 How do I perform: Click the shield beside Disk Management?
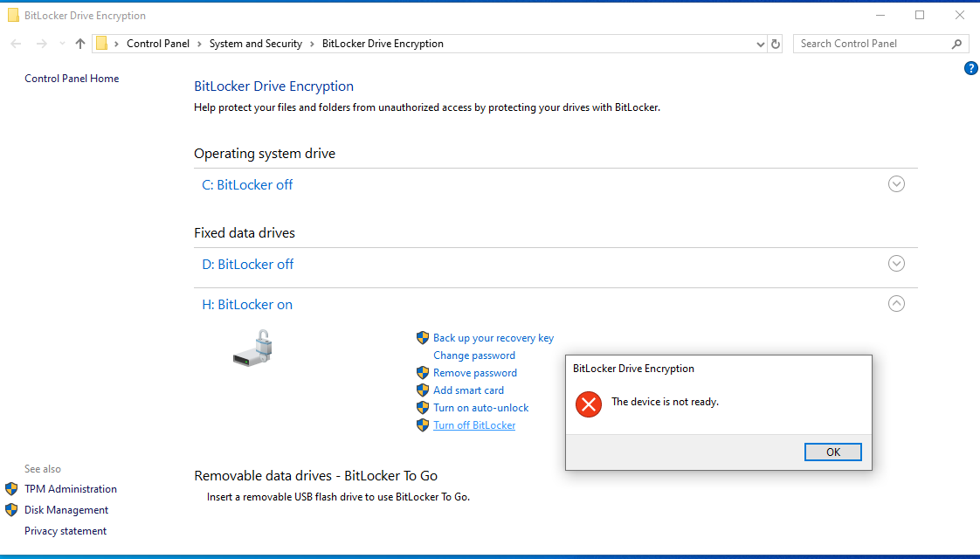pyautogui.click(x=11, y=510)
